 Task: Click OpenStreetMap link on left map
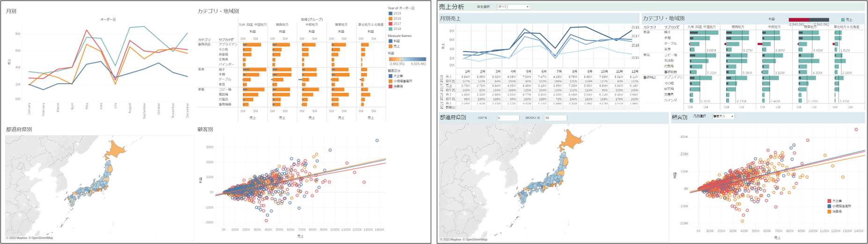pyautogui.click(x=42, y=238)
